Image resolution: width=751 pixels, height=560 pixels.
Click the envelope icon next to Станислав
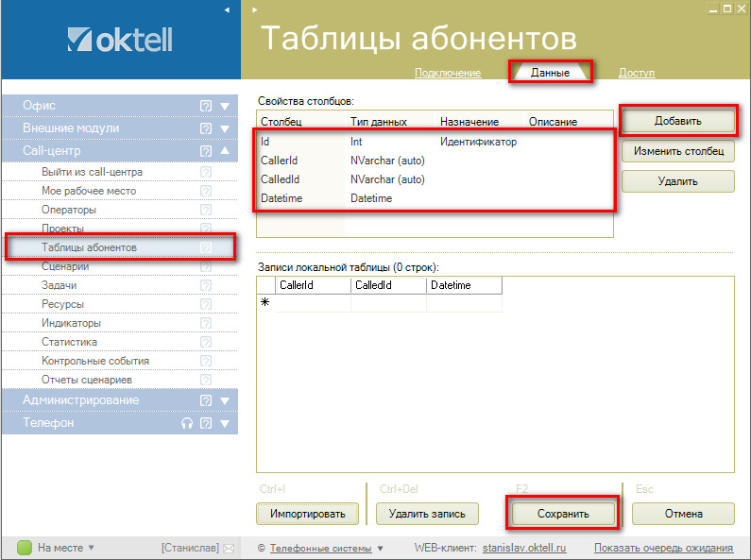pyautogui.click(x=228, y=548)
